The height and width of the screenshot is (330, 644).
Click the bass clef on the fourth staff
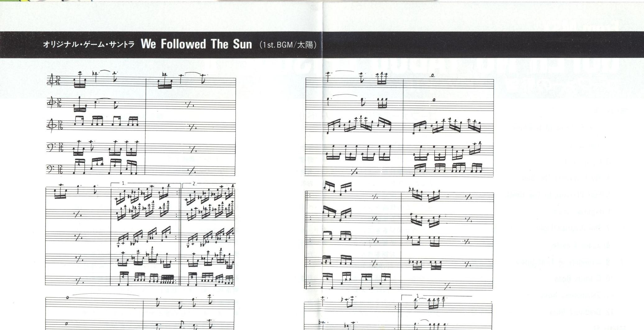(x=51, y=148)
